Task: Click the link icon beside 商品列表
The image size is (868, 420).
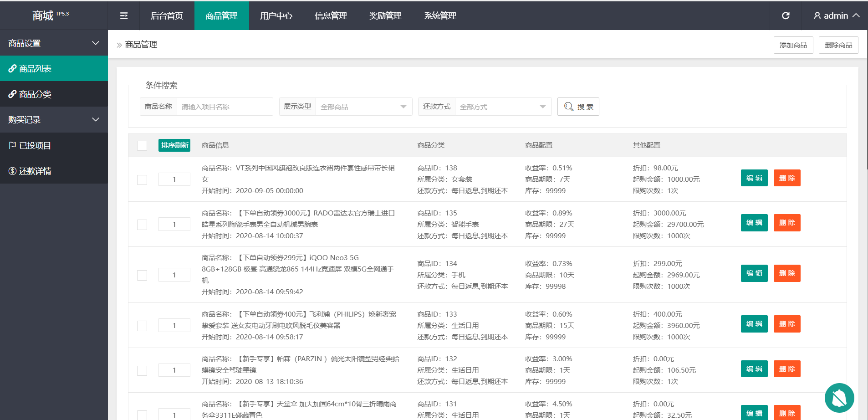Action: pos(12,69)
